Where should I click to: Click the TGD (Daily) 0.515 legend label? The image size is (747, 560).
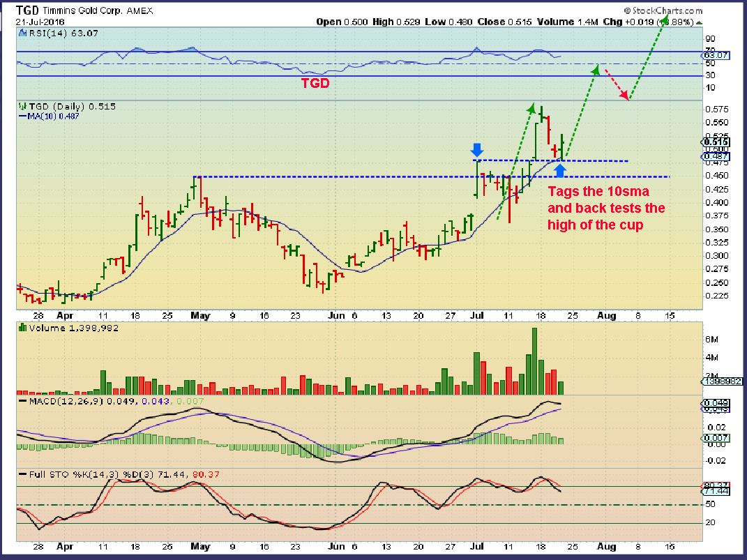[x=72, y=106]
